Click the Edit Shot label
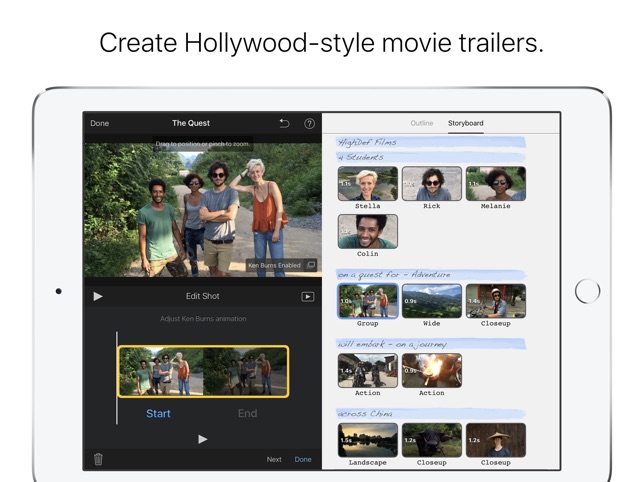Image resolution: width=643 pixels, height=482 pixels. pyautogui.click(x=203, y=296)
